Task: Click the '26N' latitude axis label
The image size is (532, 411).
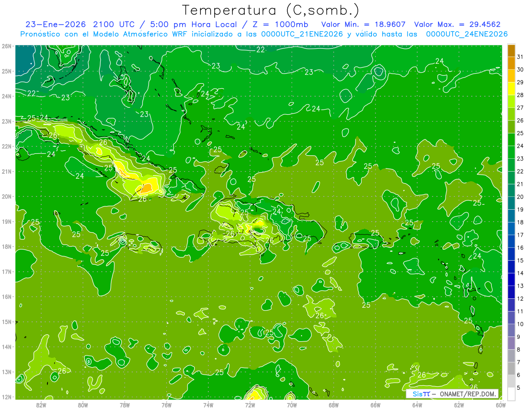Action: click(7, 46)
